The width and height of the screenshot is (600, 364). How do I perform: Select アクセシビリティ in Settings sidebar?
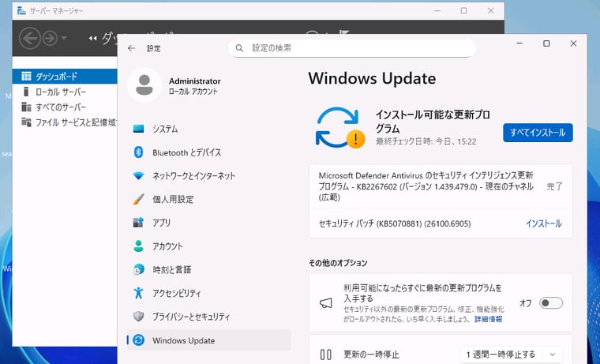(208, 293)
